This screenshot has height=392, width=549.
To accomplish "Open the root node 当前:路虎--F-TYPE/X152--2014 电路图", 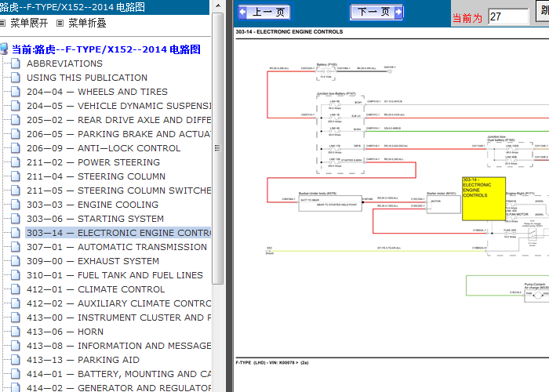I will pyautogui.click(x=106, y=49).
